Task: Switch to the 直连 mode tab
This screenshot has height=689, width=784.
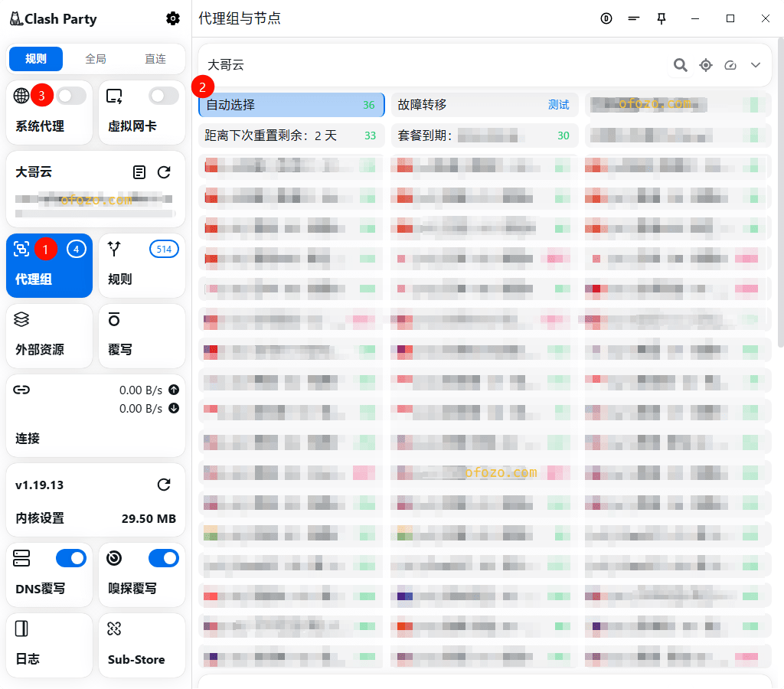Action: (x=155, y=59)
